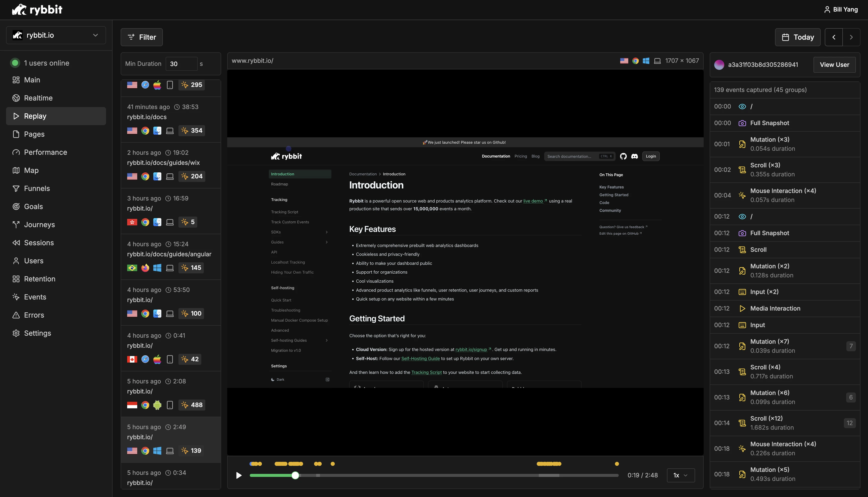The height and width of the screenshot is (497, 868).
Task: Open the 1x playback speed dropdown
Action: click(x=681, y=475)
